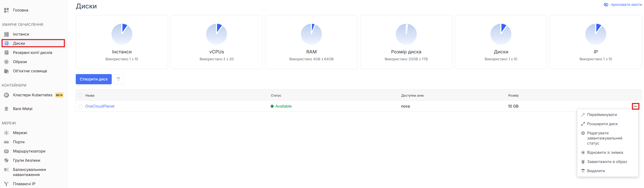The width and height of the screenshot is (644, 188).
Task: Toggle the select-all checkbox in table header
Action: [81, 95]
